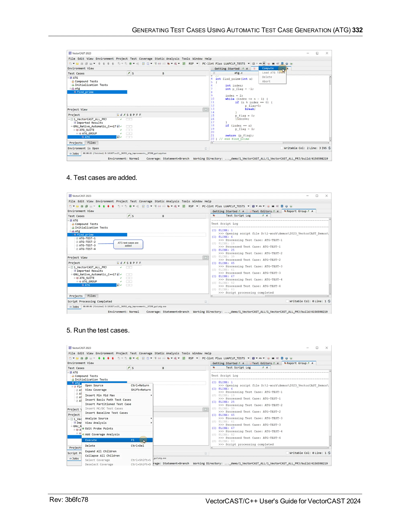411x532 pixels.
Task: Click green search icon left of RSP in step 5 window
Action: click(184, 358)
